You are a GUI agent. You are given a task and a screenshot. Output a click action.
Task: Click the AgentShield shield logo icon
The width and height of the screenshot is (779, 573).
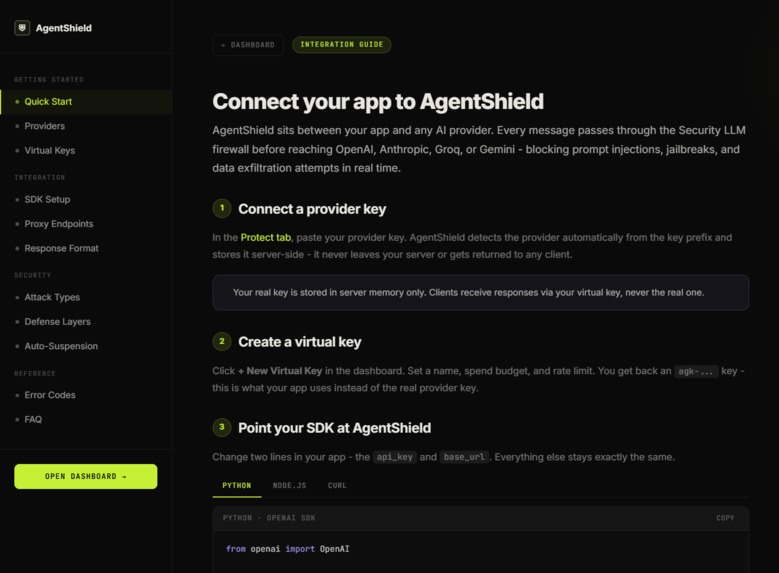tap(22, 28)
